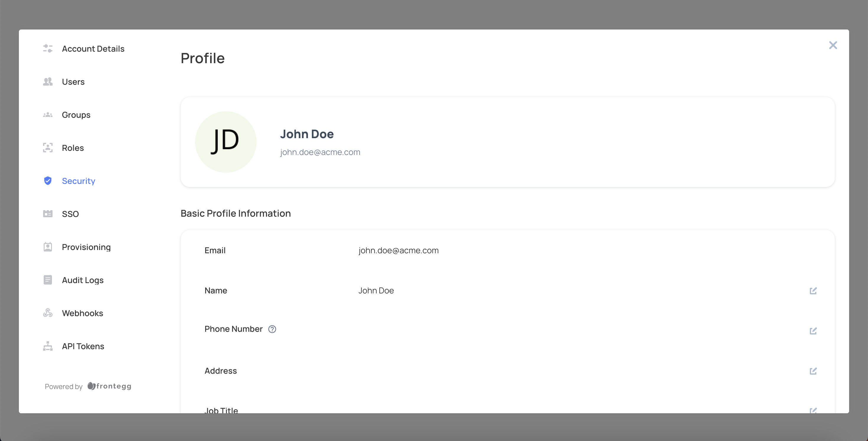The height and width of the screenshot is (441, 868).
Task: Edit the Address field
Action: [813, 371]
